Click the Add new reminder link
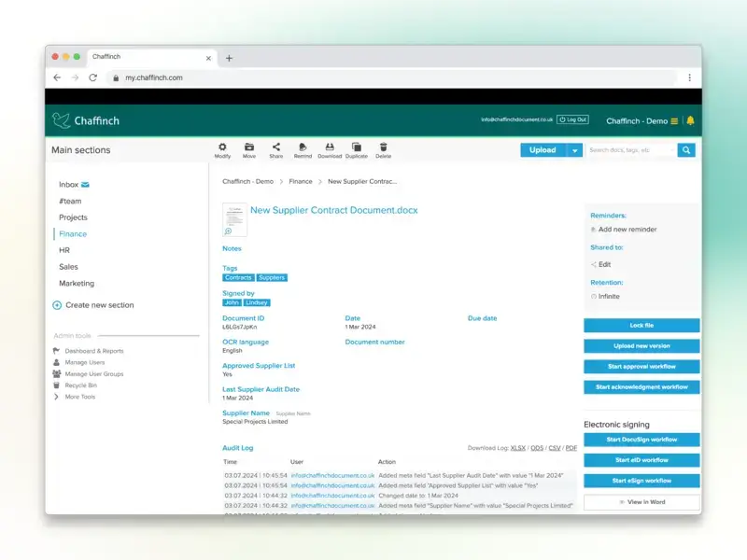The image size is (747, 560). (627, 229)
